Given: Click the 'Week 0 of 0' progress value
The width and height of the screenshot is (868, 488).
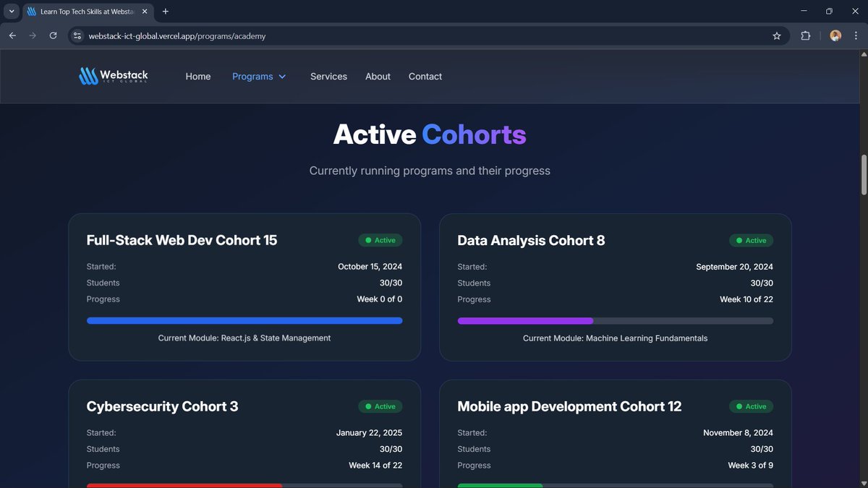Looking at the screenshot, I should coord(380,299).
